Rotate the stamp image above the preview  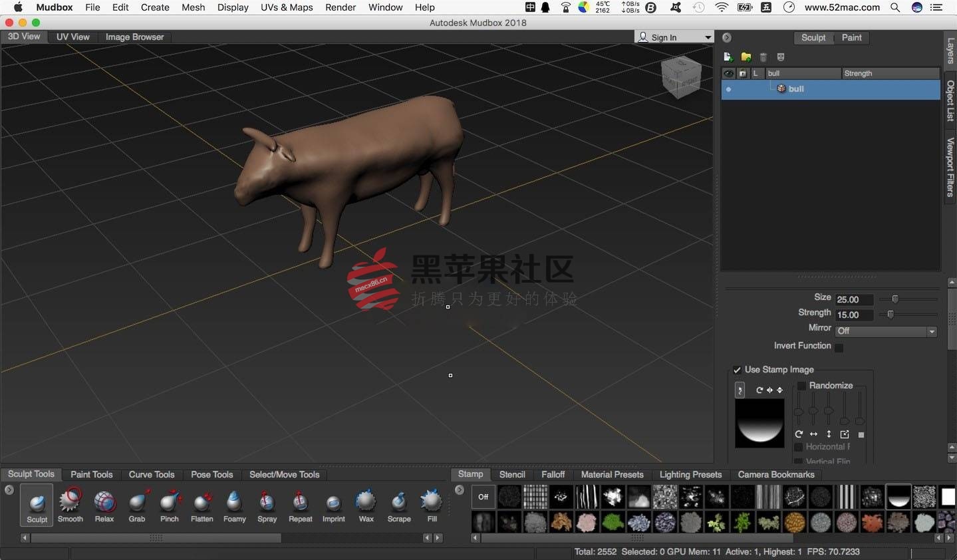click(759, 390)
